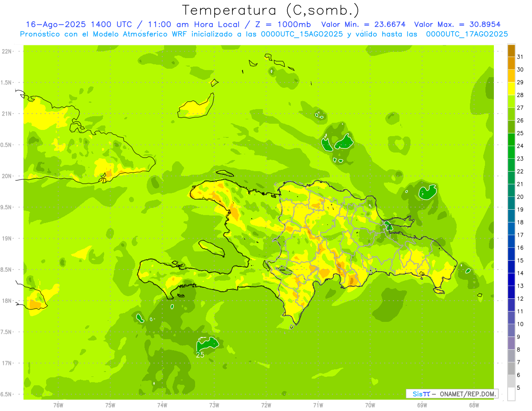This screenshot has width=532, height=411.
Task: Click the '74W' longitude label
Action: tap(162, 405)
